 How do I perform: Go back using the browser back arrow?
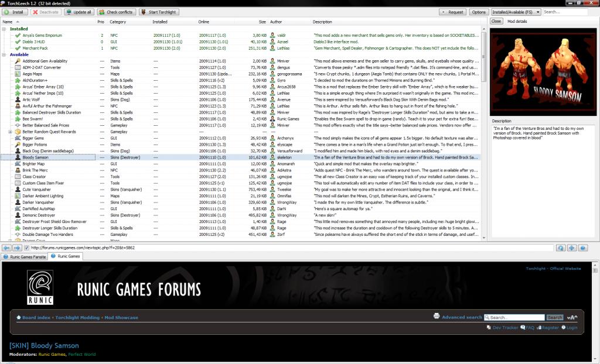(x=6, y=248)
